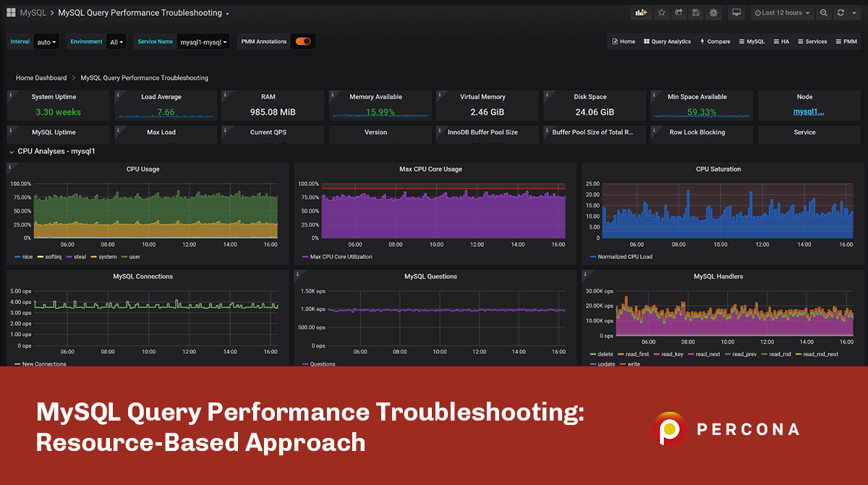Open the Last 12 hours time picker

[781, 12]
